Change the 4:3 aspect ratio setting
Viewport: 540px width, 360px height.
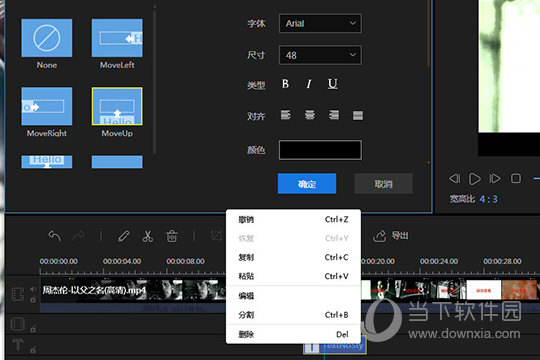(x=488, y=199)
